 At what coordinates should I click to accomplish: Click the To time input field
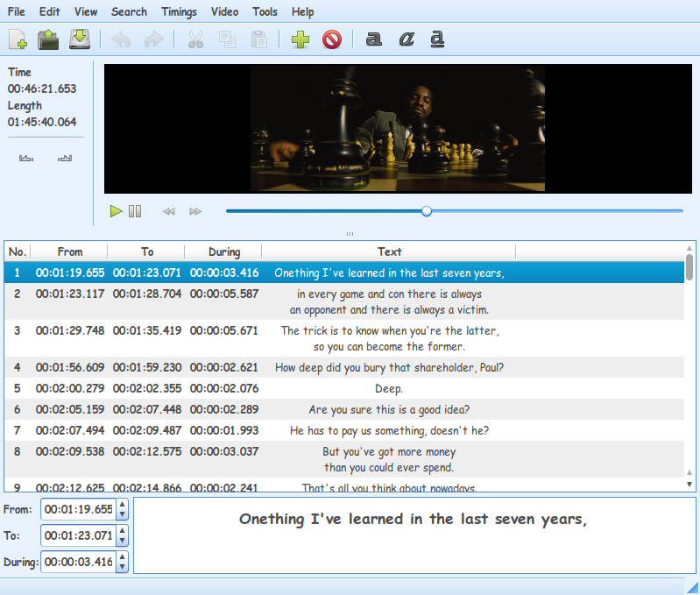coord(79,535)
